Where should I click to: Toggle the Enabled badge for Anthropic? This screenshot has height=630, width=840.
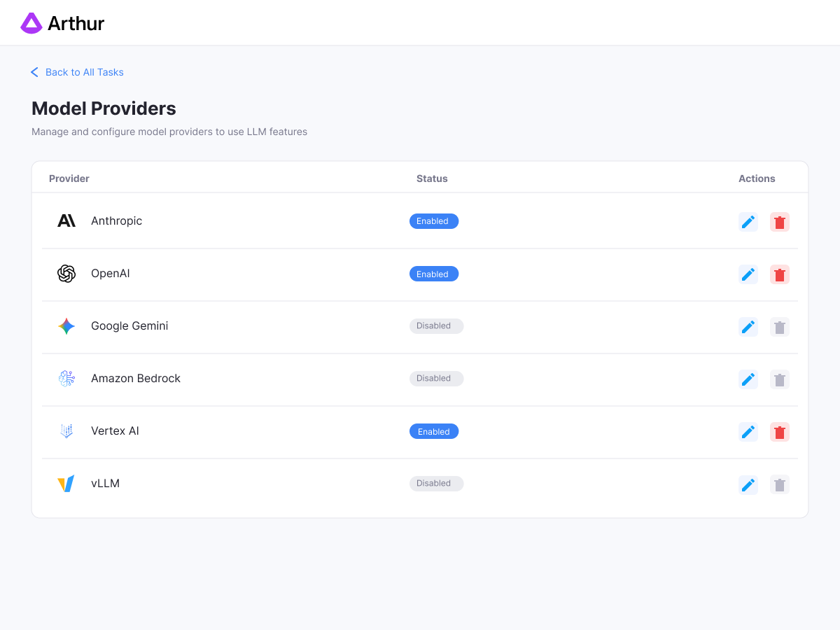[434, 220]
